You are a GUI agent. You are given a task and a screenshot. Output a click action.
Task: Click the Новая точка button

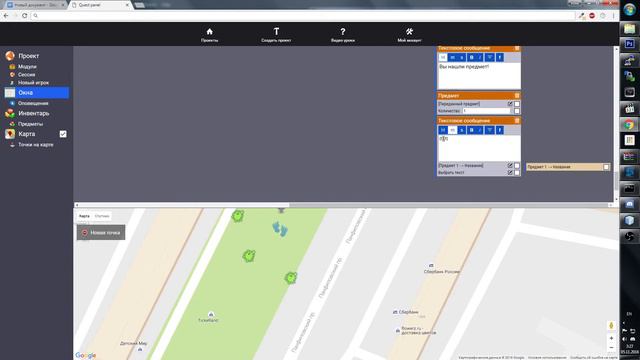(x=101, y=233)
